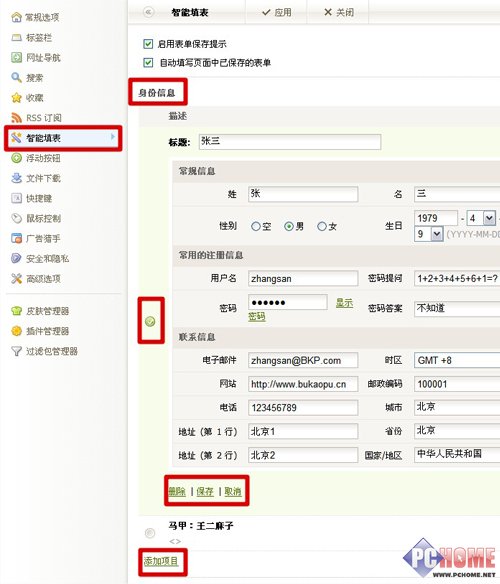Select the 空 gender radio button
The image size is (500, 584).
click(256, 226)
